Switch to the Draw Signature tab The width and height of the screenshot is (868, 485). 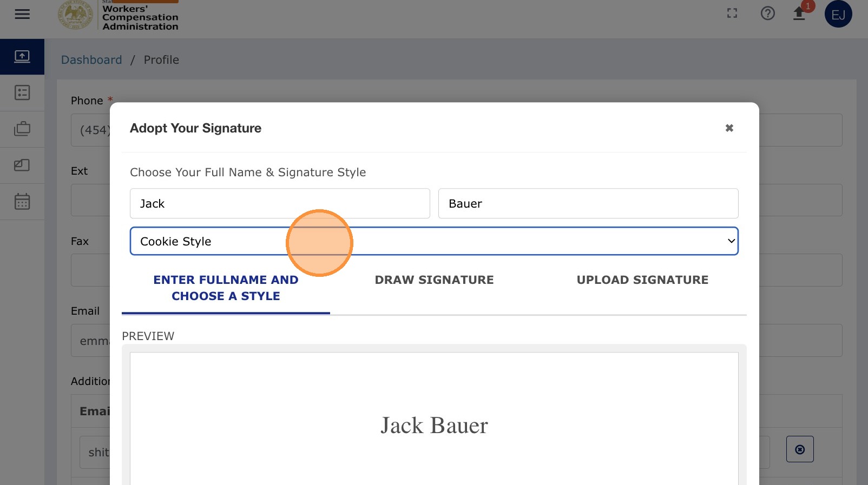click(434, 280)
